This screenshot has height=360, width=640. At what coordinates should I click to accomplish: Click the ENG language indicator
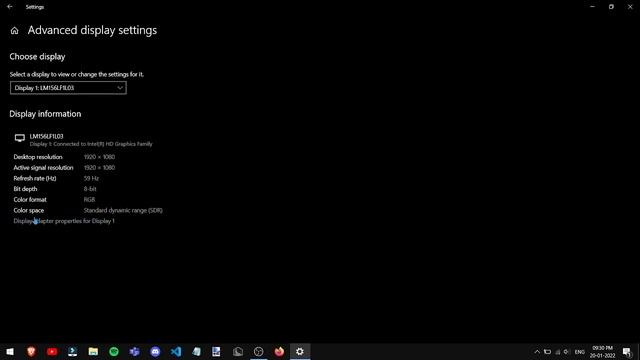pos(580,352)
